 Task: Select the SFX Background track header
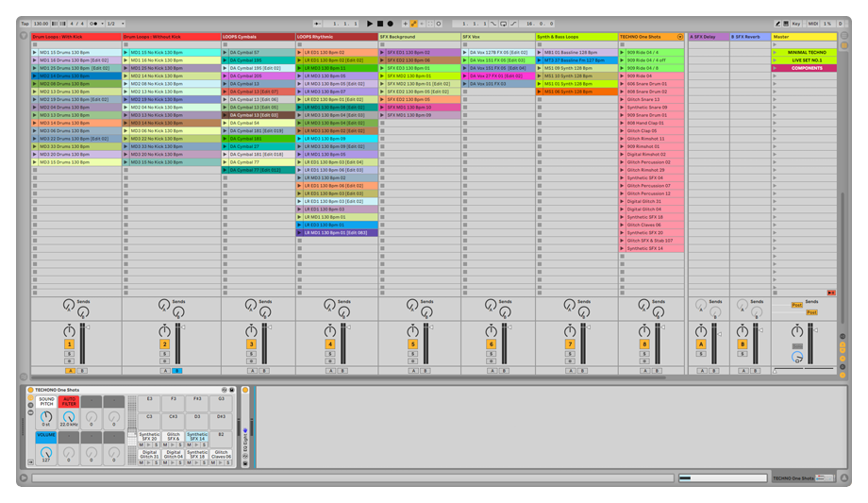420,37
